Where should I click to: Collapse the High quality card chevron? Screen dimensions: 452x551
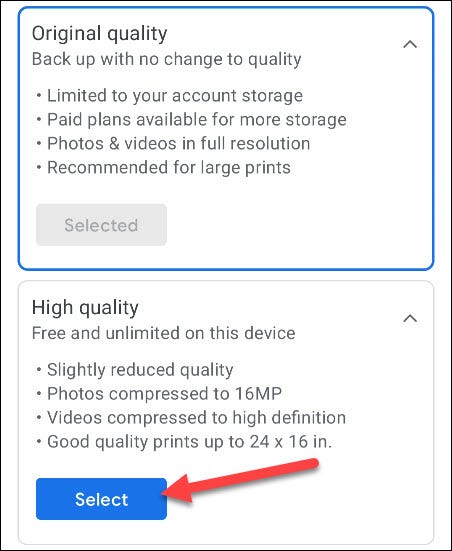pyautogui.click(x=410, y=318)
